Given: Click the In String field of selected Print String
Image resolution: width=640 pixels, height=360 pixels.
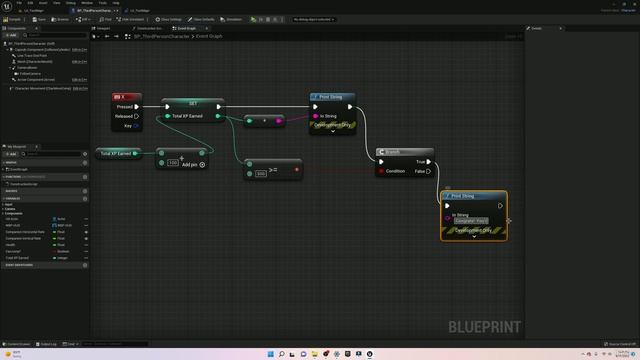Looking at the screenshot, I should [x=471, y=221].
